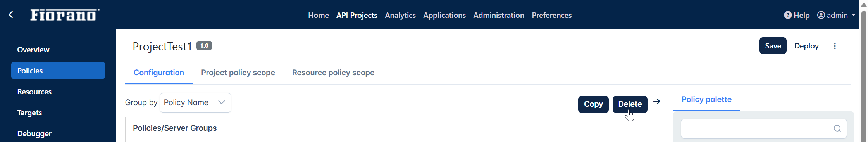This screenshot has width=868, height=142.
Task: Open the Help question mark icon
Action: 787,15
